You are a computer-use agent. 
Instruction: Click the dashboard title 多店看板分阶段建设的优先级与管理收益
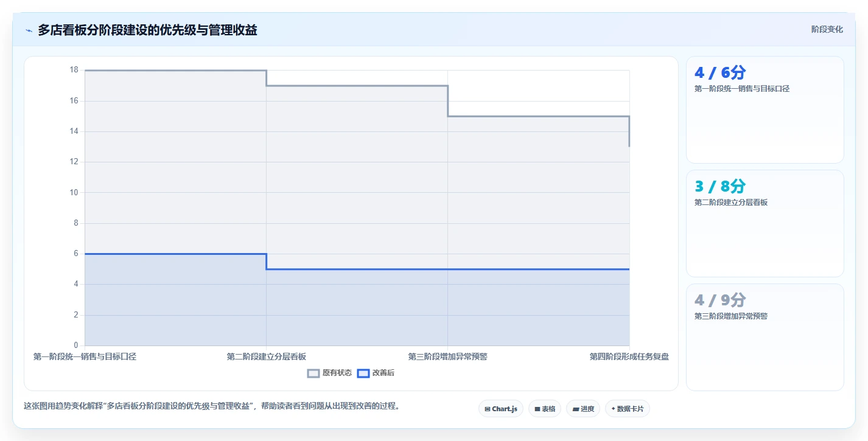[x=147, y=30]
